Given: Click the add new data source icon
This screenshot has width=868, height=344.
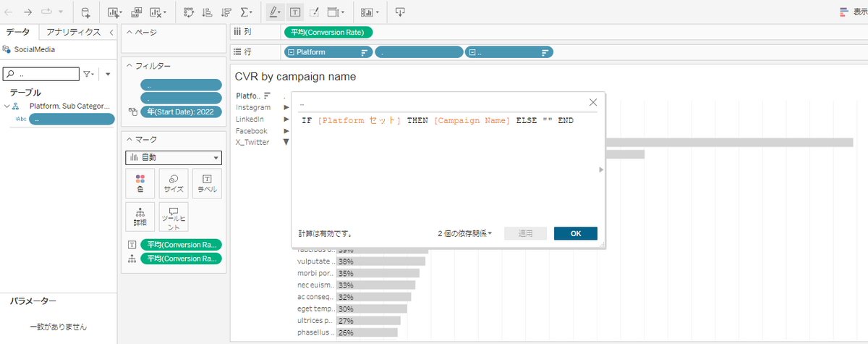Looking at the screenshot, I should 85,12.
